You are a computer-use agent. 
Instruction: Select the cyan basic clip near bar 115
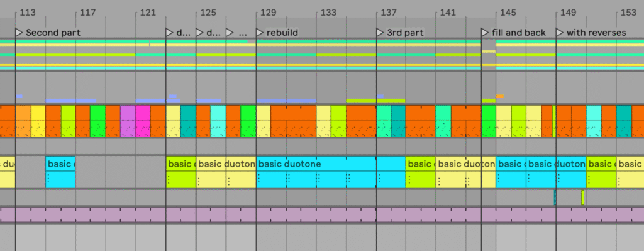[x=60, y=172]
